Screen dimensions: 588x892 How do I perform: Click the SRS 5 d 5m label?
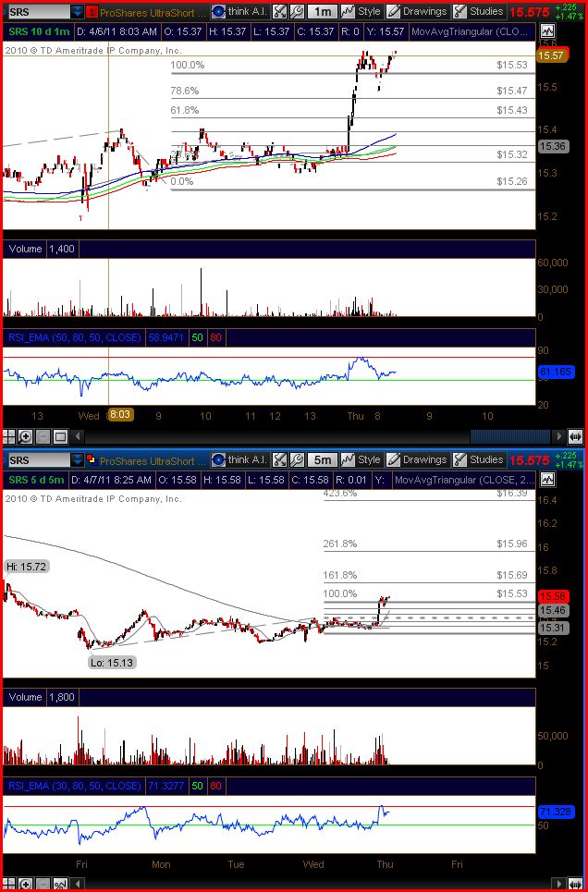point(37,480)
